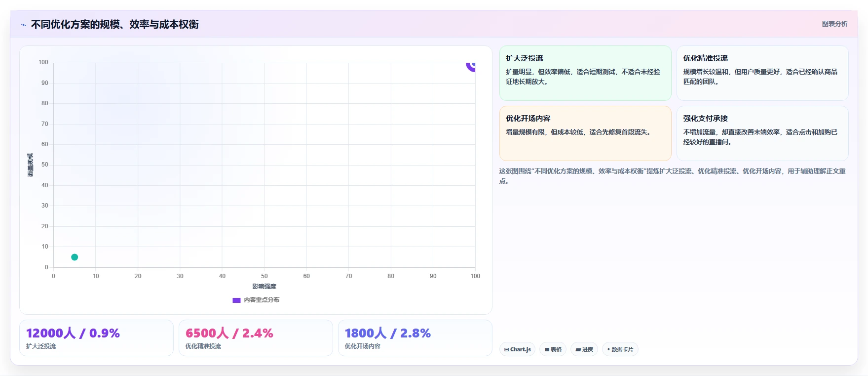The width and height of the screenshot is (868, 376).
Task: Select the 表格 tag
Action: pos(553,349)
